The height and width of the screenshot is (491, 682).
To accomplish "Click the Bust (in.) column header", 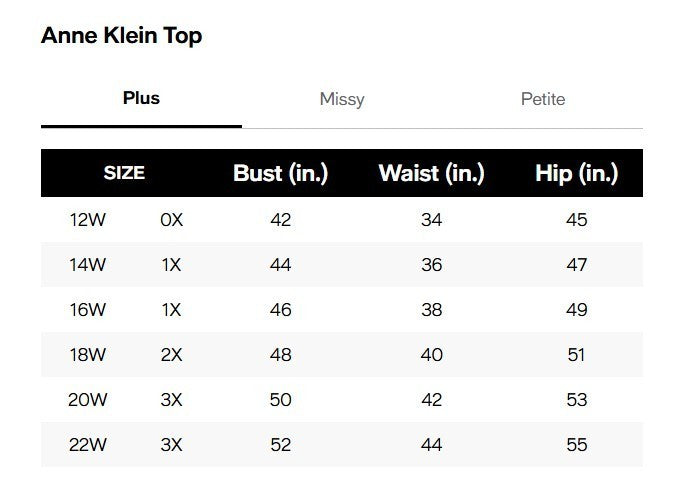I will [280, 173].
